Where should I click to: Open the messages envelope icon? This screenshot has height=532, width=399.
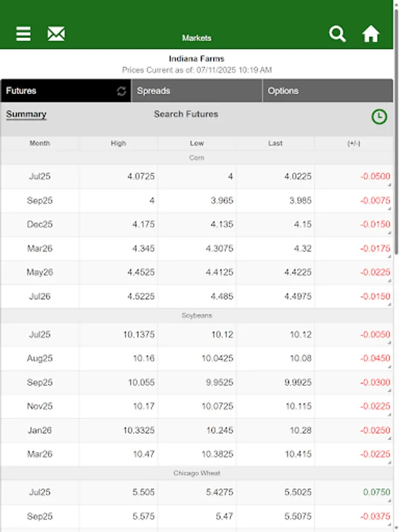point(56,34)
